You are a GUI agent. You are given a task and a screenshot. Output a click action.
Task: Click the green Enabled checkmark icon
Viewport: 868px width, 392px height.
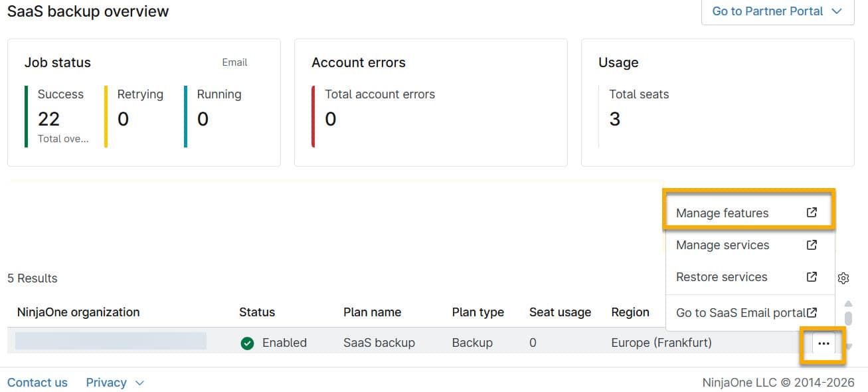[x=247, y=343]
